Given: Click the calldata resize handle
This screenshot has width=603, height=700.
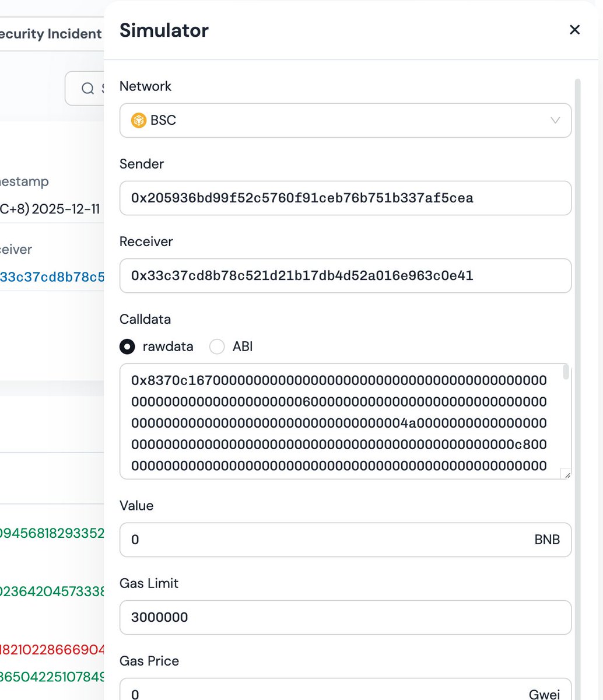Looking at the screenshot, I should [566, 474].
